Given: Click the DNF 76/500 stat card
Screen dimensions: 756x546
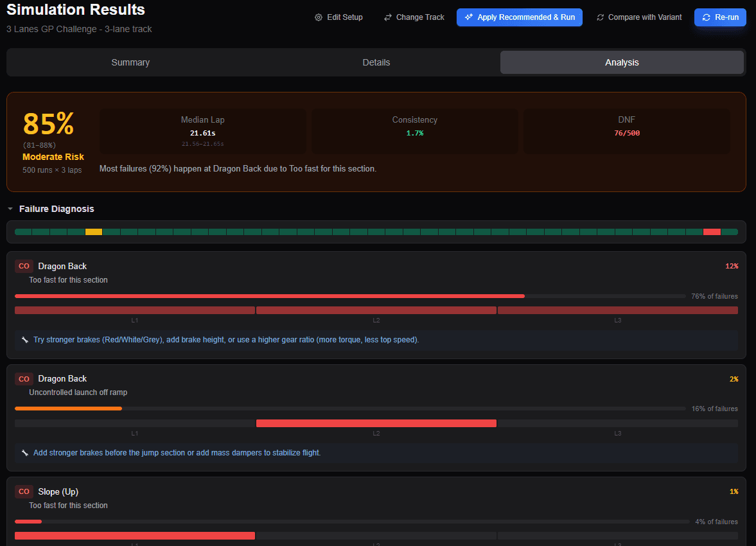Looking at the screenshot, I should point(626,131).
